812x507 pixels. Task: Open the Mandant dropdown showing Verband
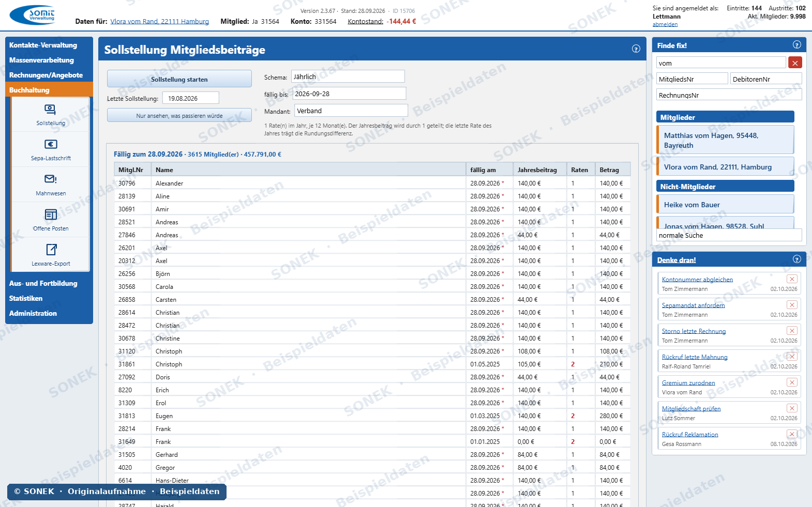[351, 111]
